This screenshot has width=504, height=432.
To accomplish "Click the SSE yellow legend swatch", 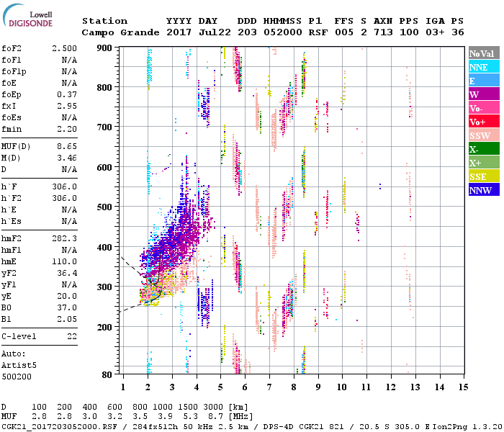I will (483, 176).
